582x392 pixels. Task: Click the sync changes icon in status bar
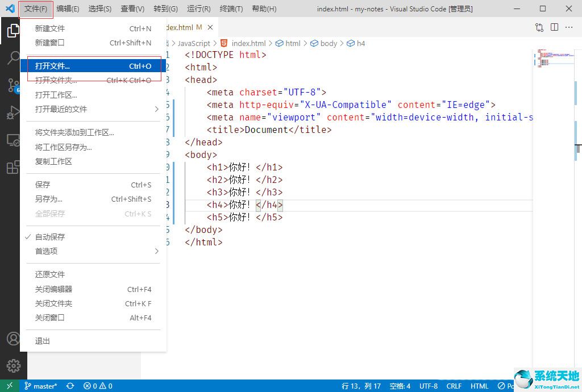click(70, 386)
